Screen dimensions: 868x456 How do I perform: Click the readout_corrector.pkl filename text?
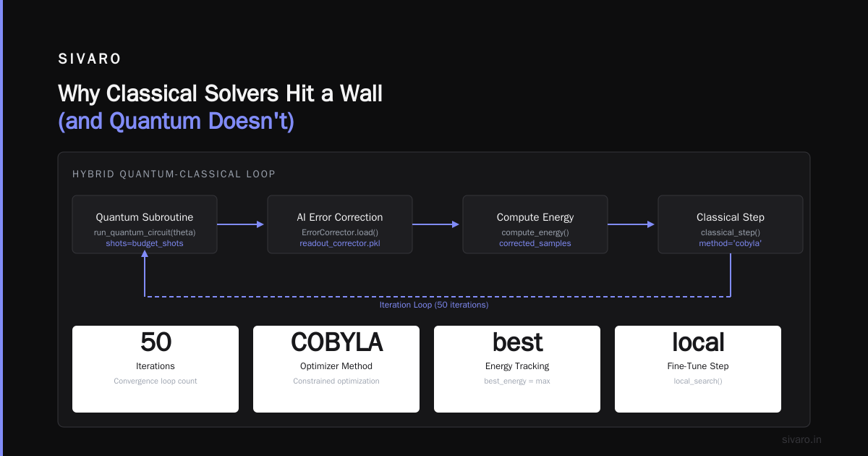[340, 244]
